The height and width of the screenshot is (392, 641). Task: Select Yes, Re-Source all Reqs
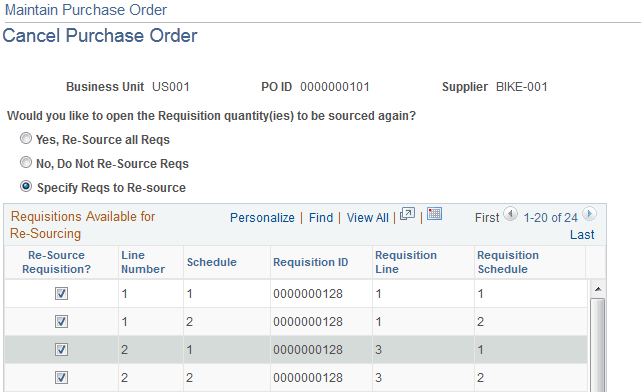coord(26,139)
